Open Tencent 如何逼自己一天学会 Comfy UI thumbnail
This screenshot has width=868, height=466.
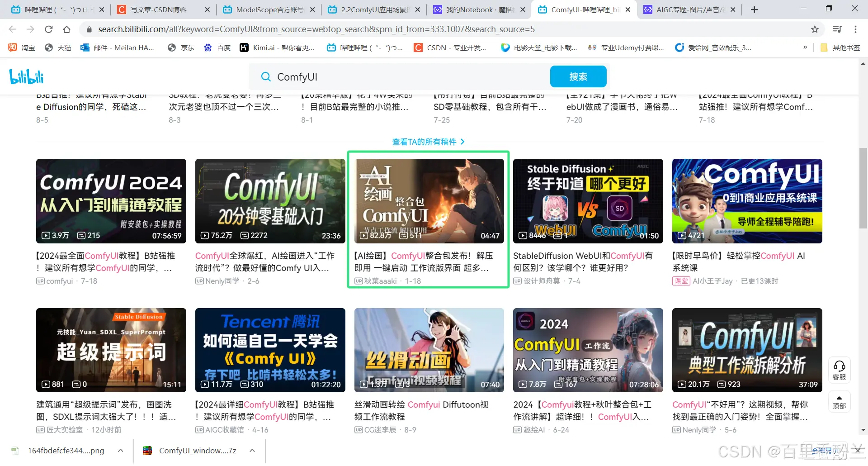270,350
